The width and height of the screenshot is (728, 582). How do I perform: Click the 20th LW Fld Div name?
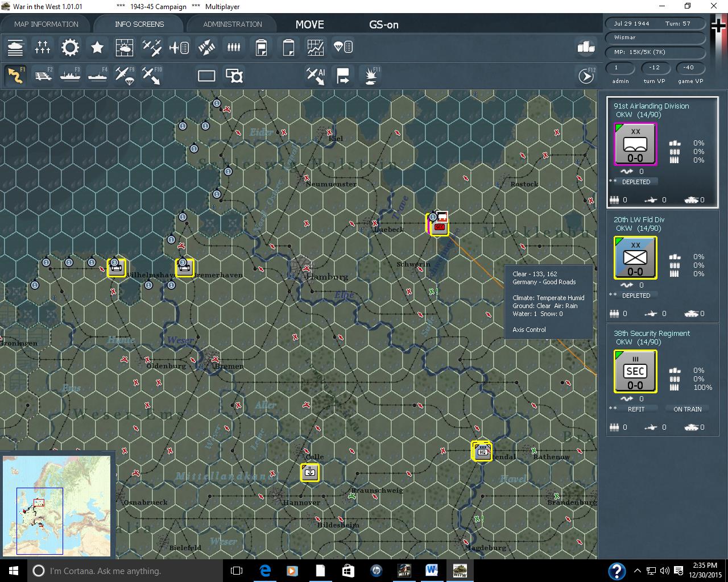[639, 219]
